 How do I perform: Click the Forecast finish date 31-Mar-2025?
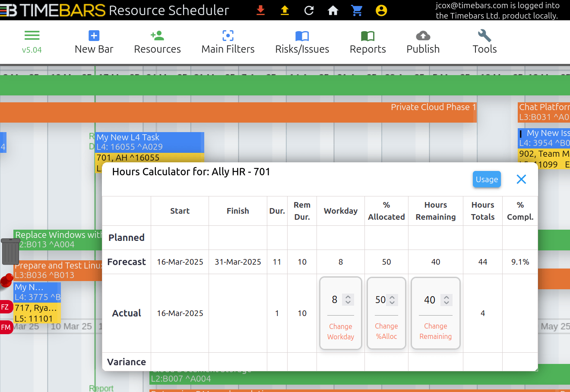point(238,262)
